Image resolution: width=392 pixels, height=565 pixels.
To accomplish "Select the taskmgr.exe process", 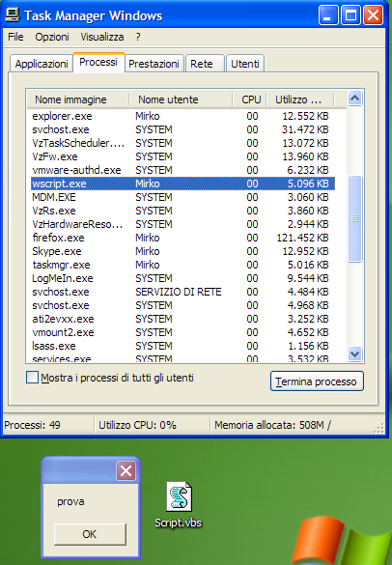I will (x=182, y=265).
